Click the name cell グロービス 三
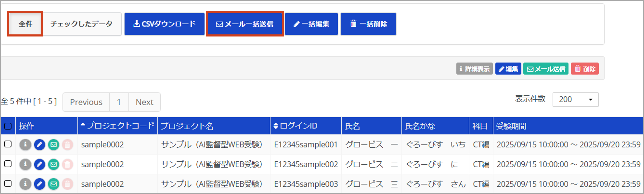644x194 pixels. tap(371, 184)
